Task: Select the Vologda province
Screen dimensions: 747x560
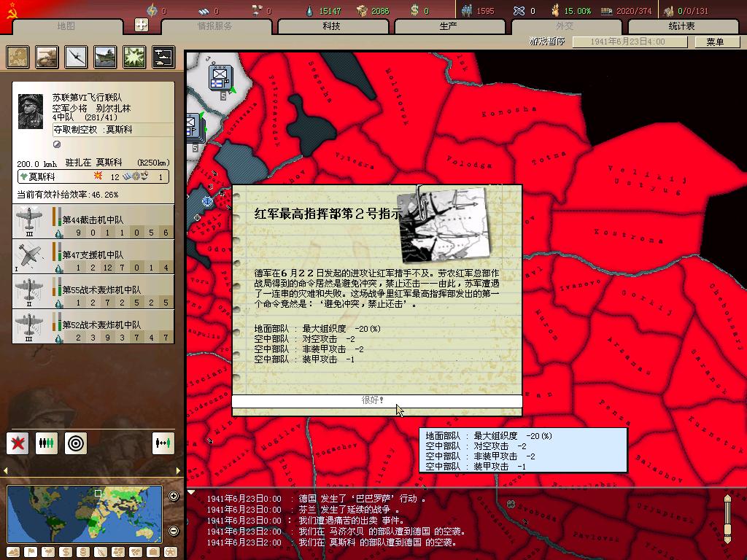Action: 469,162
